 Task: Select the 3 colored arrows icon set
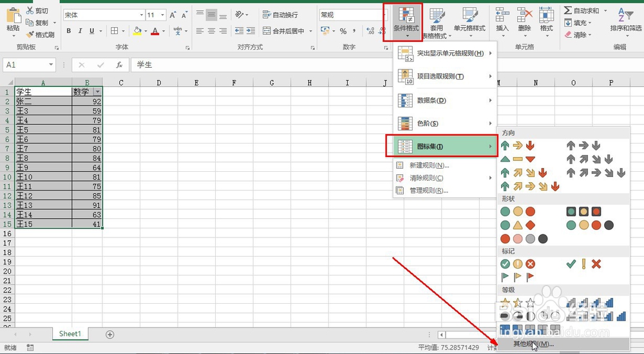[x=518, y=145]
